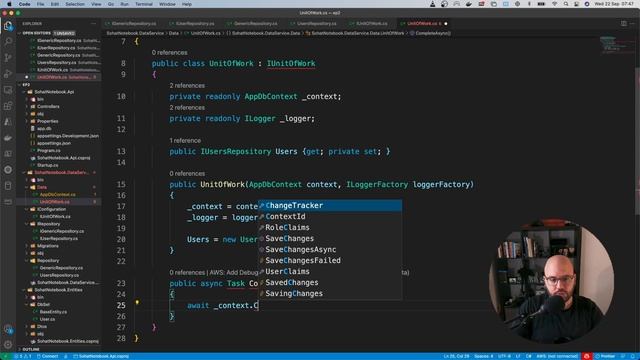Open the Docker view in activity bar
640x360 pixels.
[8, 138]
